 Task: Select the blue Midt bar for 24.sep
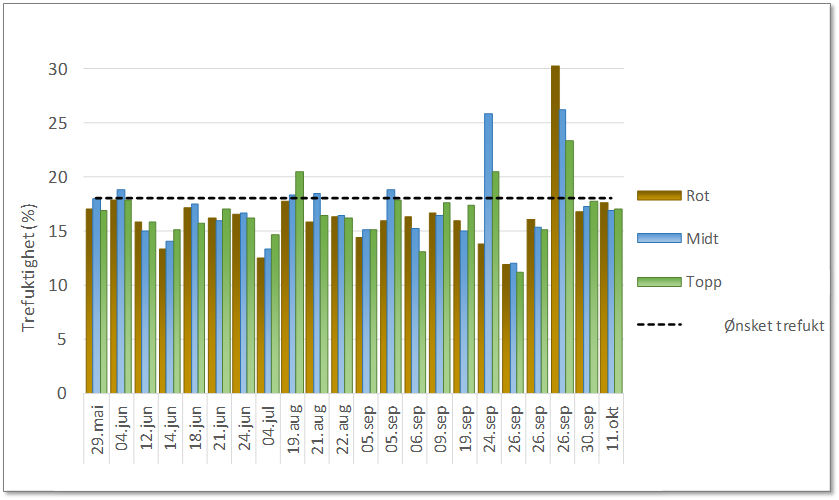(x=489, y=253)
